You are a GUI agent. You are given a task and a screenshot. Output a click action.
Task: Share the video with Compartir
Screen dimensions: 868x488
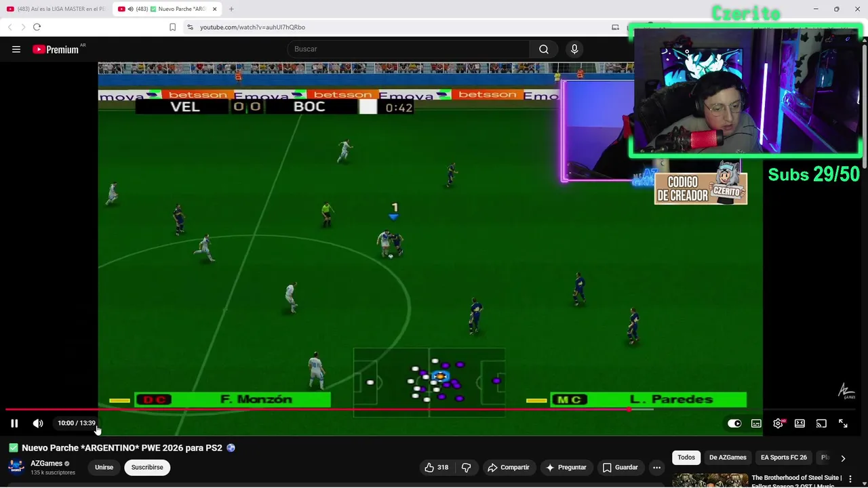(509, 467)
